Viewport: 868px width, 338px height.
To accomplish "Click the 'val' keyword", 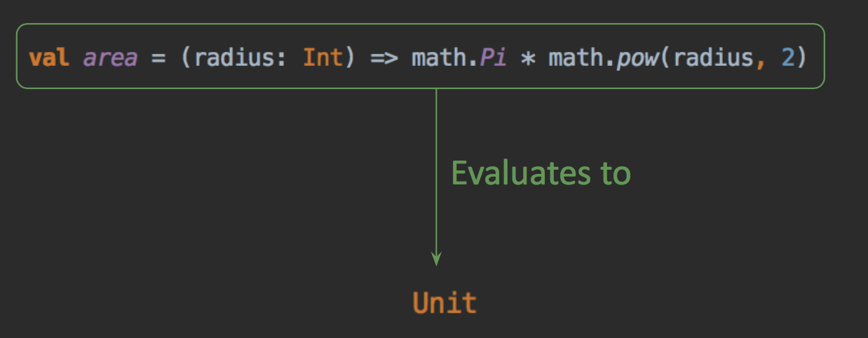I will [49, 57].
